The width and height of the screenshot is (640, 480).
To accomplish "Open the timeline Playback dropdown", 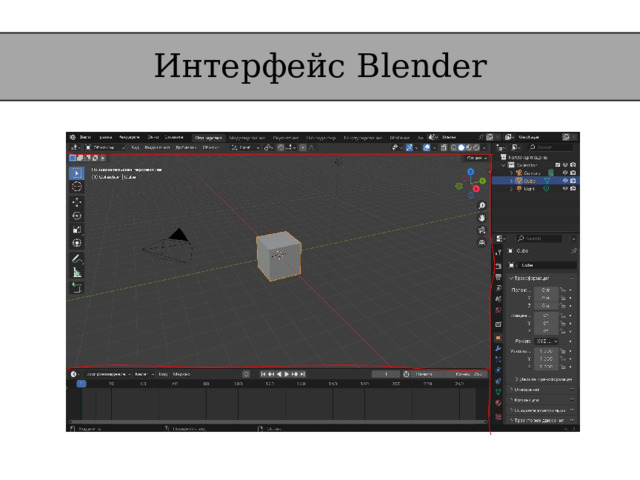I will 107,374.
